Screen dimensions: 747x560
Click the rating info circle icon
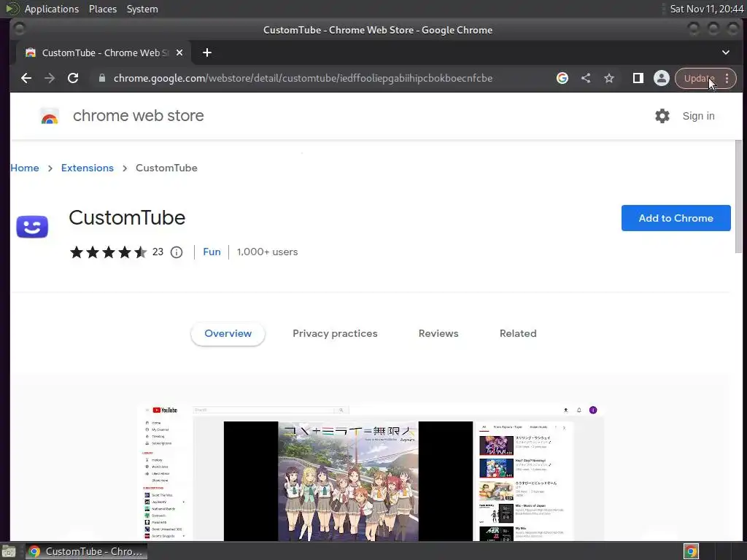(177, 252)
